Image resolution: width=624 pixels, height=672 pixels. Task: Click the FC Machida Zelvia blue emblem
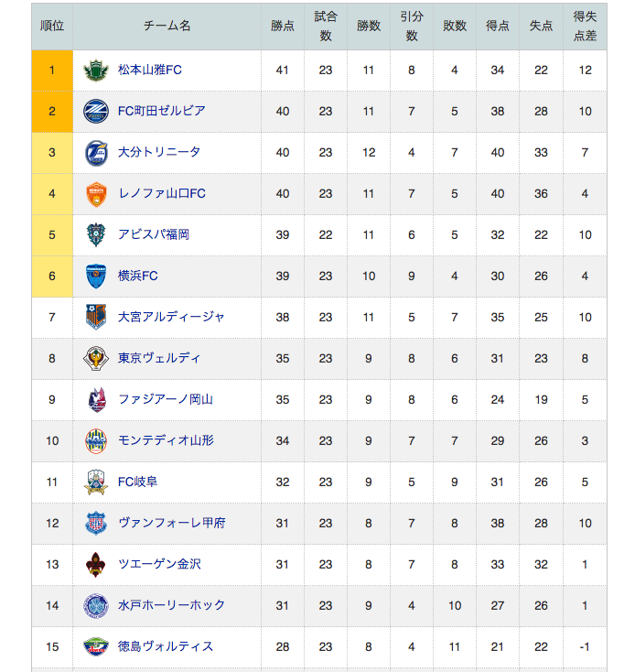[x=95, y=112]
